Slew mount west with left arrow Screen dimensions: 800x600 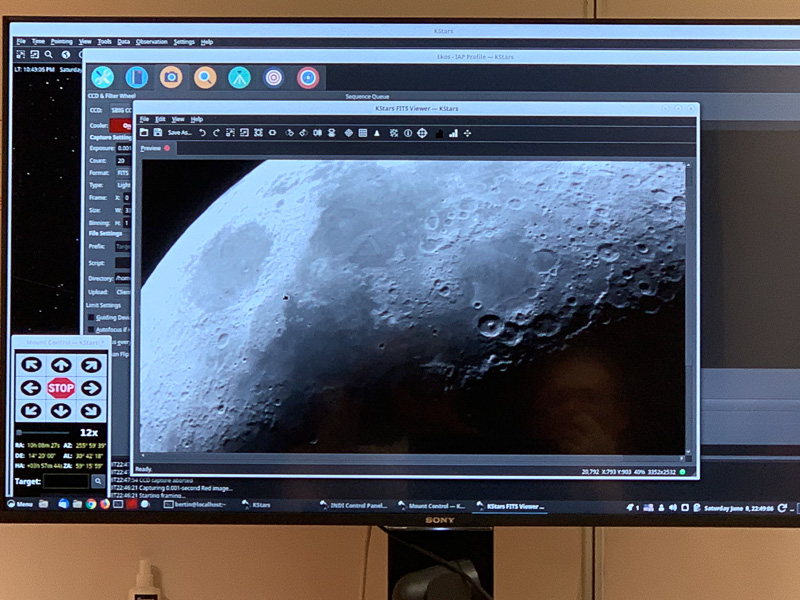[31, 388]
